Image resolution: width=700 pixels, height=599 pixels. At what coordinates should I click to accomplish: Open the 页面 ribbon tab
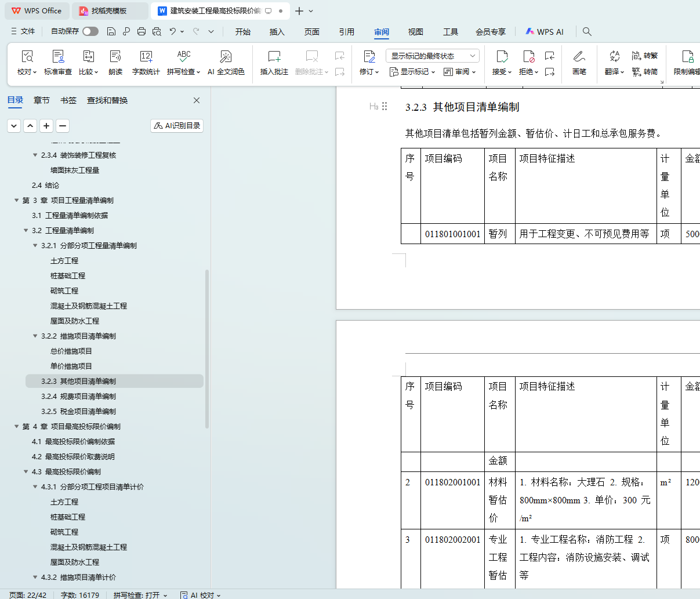pos(312,32)
